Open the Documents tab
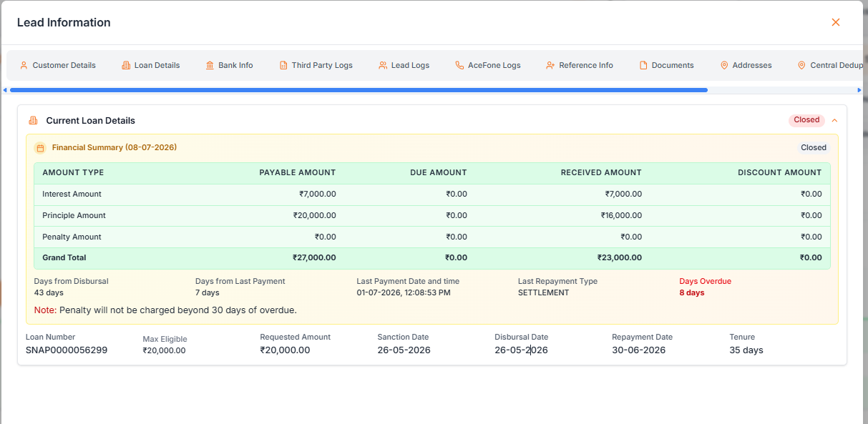Image resolution: width=868 pixels, height=424 pixels. click(666, 65)
